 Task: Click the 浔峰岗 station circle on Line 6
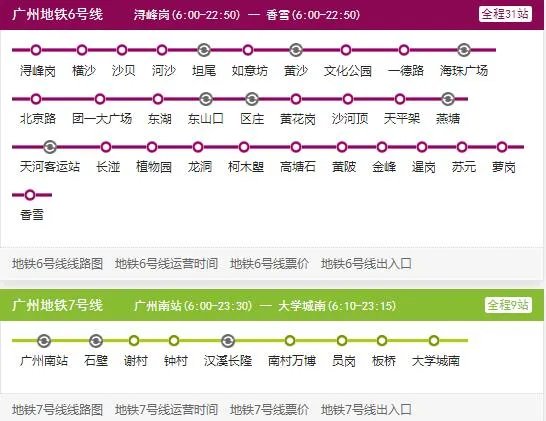pyautogui.click(x=36, y=50)
